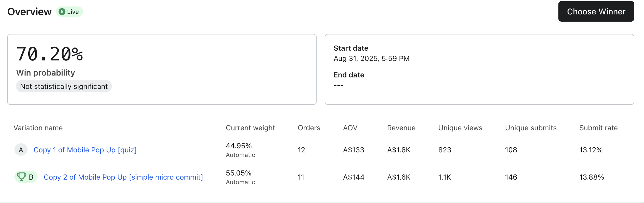Click the Current weight column header
Image resolution: width=644 pixels, height=203 pixels.
[250, 128]
